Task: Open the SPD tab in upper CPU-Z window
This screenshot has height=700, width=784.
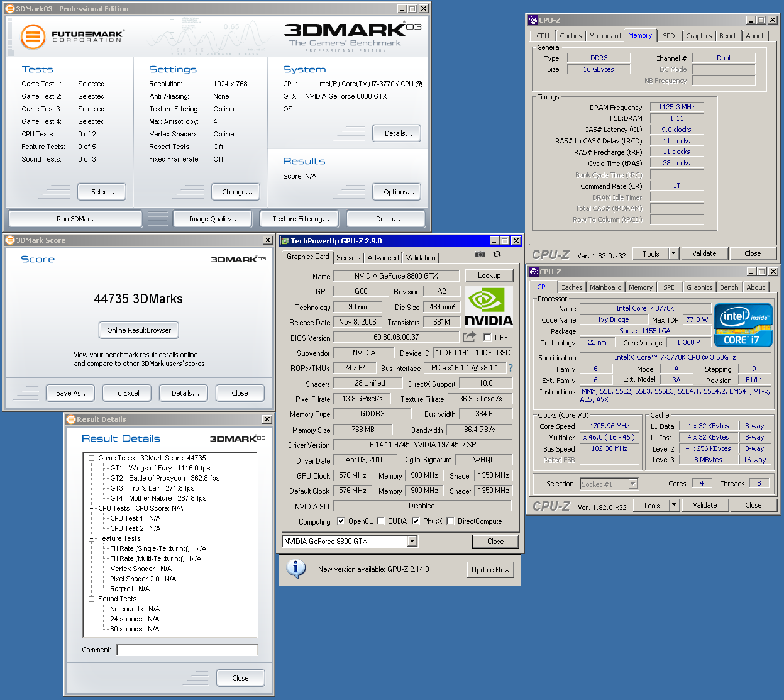Action: 669,36
